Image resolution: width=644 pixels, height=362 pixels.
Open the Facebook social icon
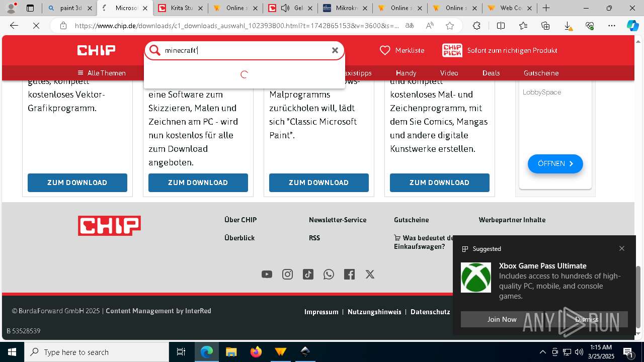point(349,274)
